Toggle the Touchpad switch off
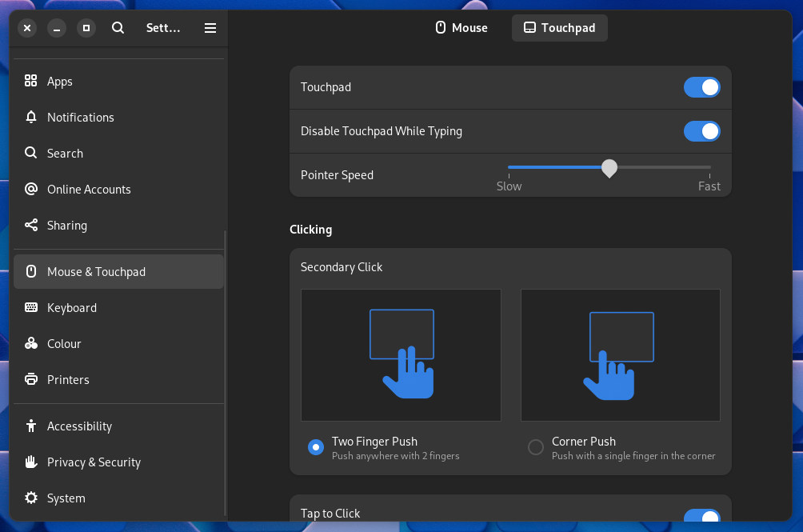803x532 pixels. [701, 87]
